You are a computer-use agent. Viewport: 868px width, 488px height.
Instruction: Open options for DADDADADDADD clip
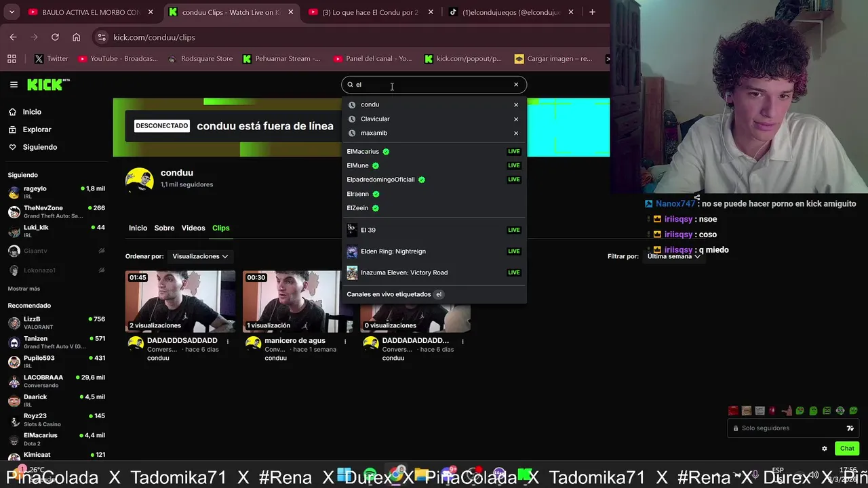click(x=462, y=342)
